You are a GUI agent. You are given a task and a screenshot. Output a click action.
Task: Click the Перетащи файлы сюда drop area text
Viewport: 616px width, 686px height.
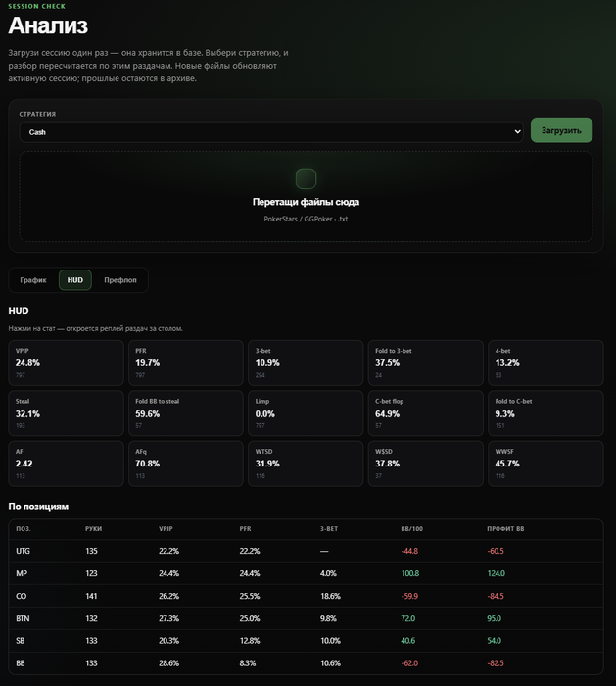click(306, 202)
